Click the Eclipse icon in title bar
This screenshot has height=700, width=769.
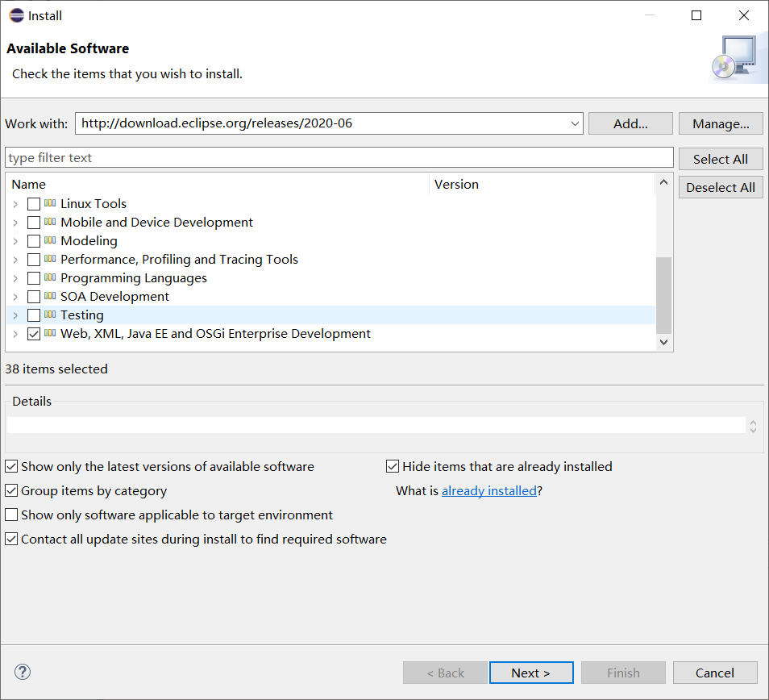point(16,15)
